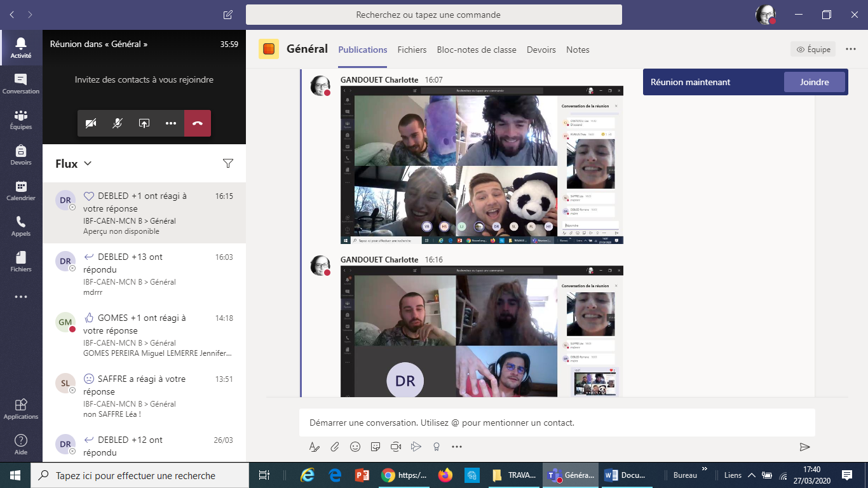Open the Activité section in sidebar
Viewport: 868px width, 488px height.
pyautogui.click(x=21, y=48)
